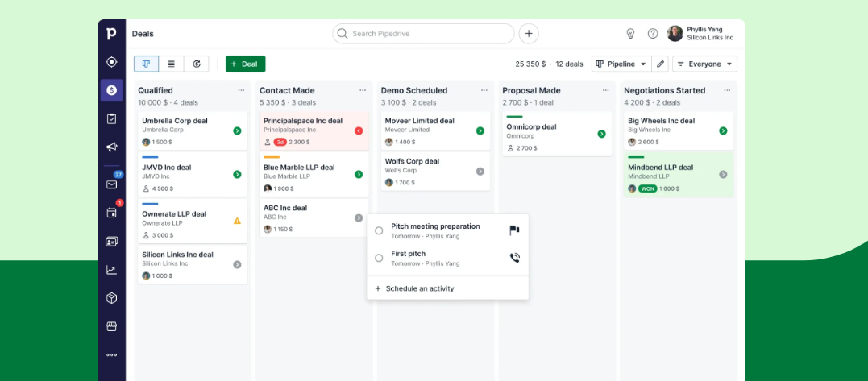The height and width of the screenshot is (381, 868).
Task: Switch to forecast view
Action: [x=197, y=64]
